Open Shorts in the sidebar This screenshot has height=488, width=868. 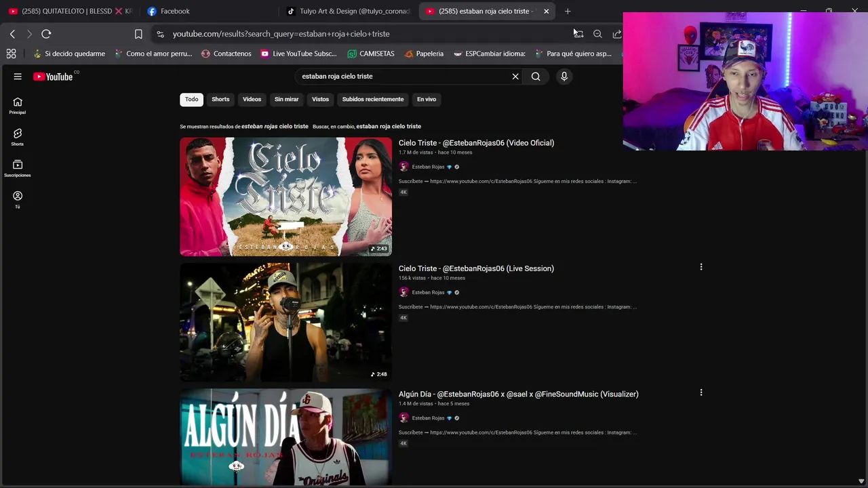tap(18, 137)
